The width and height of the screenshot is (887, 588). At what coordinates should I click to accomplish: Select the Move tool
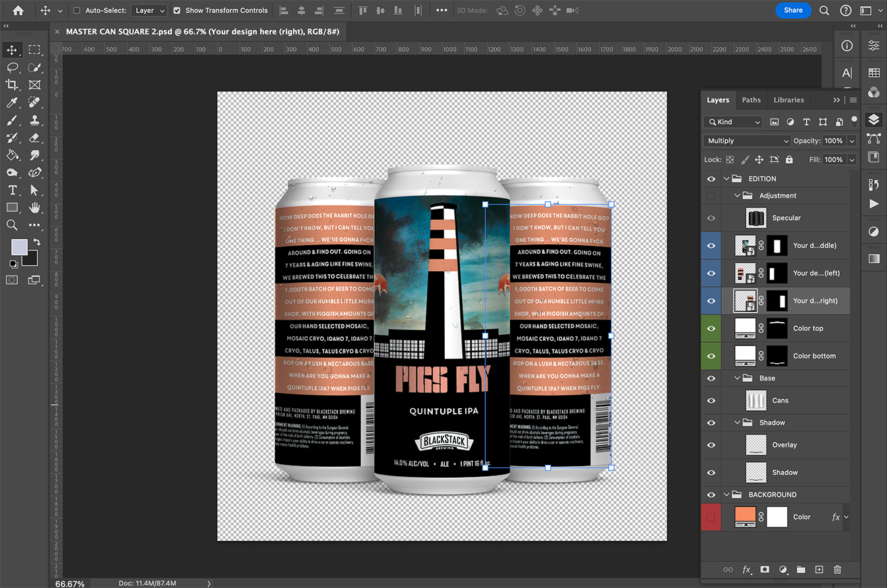coord(12,50)
